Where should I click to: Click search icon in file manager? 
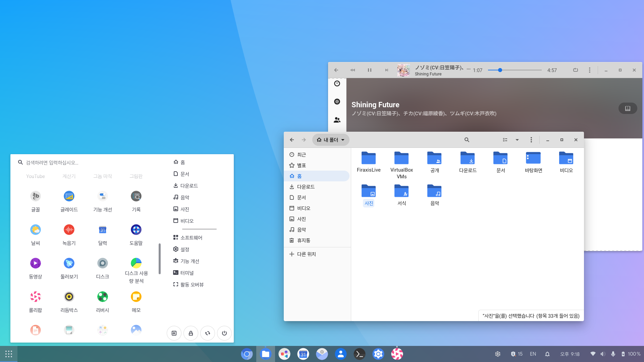coord(467,140)
